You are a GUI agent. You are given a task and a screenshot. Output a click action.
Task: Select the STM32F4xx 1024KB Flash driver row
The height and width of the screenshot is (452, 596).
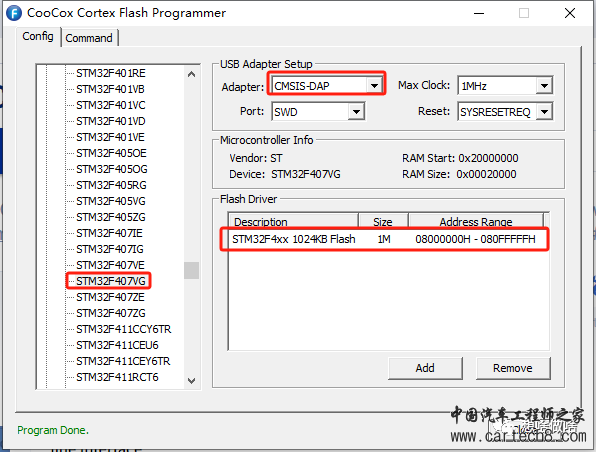pos(384,239)
